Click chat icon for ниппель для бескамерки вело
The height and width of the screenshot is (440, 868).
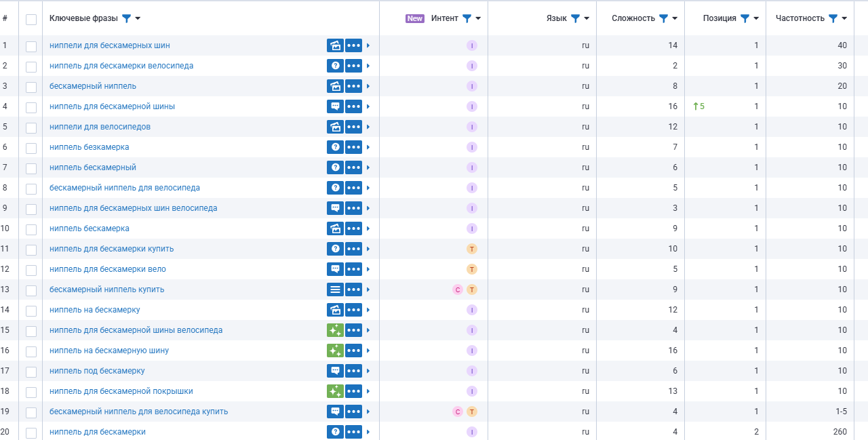[335, 269]
